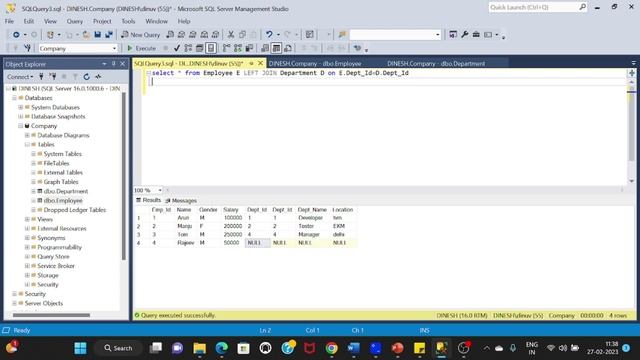This screenshot has height=360, width=640.
Task: Collapse the Tables folder node
Action: click(27, 144)
